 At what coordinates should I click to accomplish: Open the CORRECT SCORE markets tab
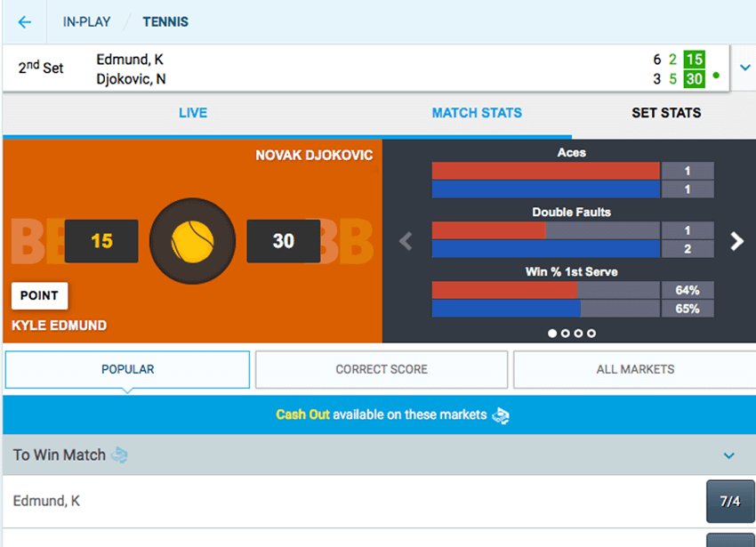tap(382, 369)
